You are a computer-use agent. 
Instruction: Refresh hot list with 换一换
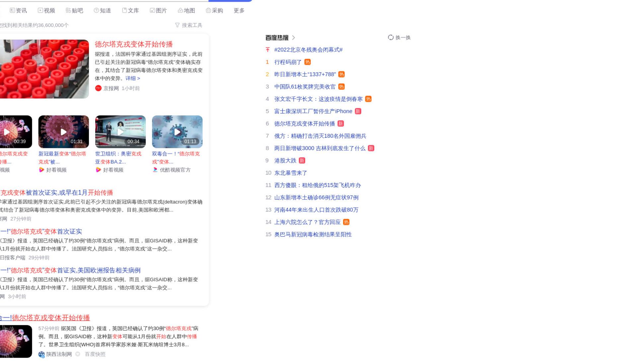tap(403, 37)
